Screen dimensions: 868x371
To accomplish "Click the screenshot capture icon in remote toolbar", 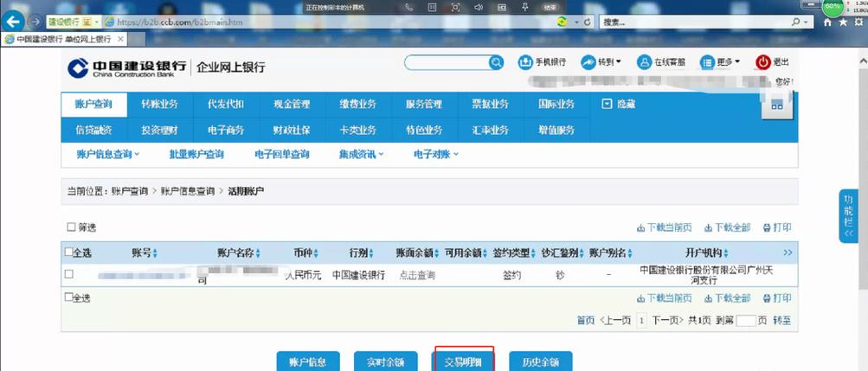I will 455,7.
